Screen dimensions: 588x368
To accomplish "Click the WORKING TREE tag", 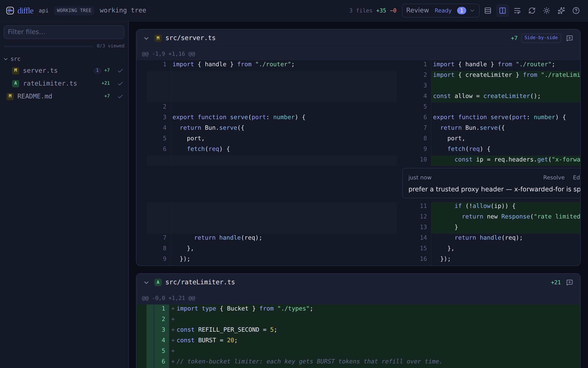I will pos(74,11).
